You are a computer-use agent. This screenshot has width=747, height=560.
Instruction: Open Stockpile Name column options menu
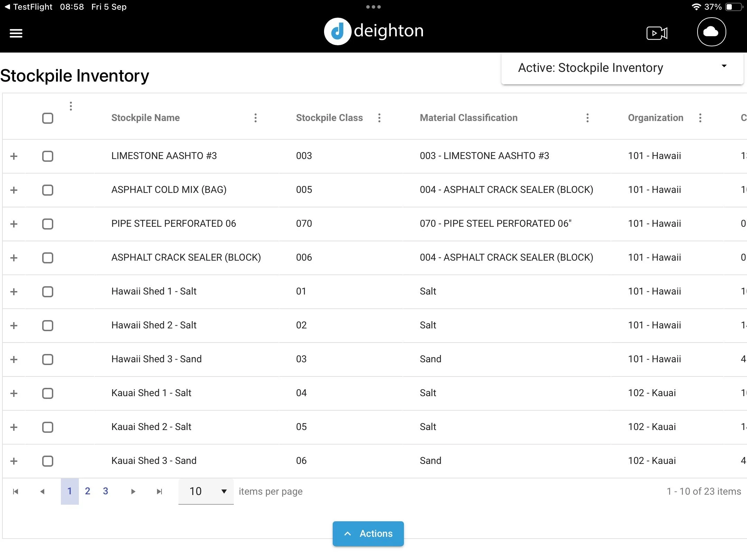tap(256, 118)
